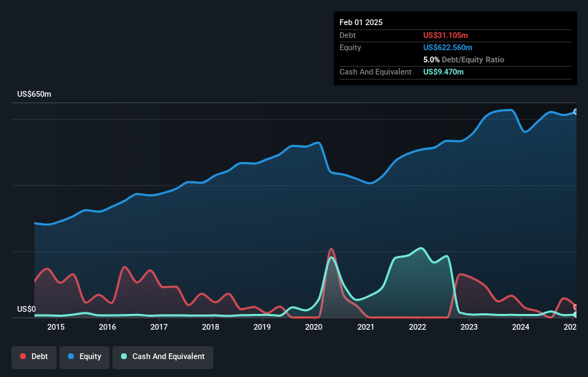Click the US$31.105m debt value
The image size is (588, 377).
[445, 35]
